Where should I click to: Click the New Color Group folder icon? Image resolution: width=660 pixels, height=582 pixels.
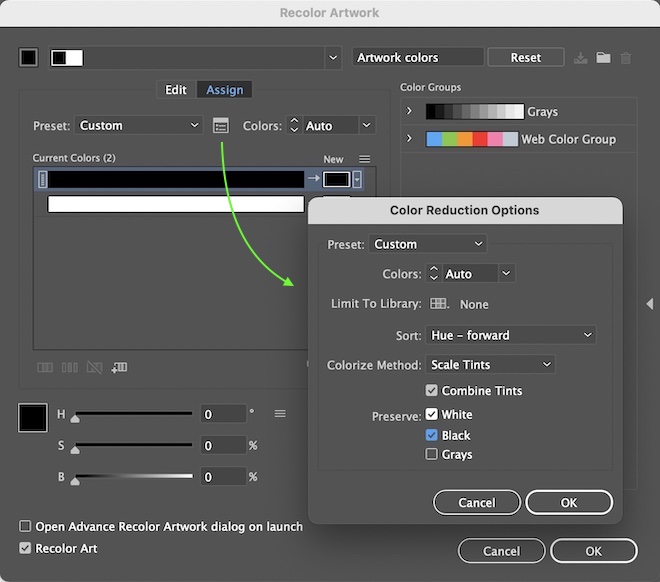pos(603,58)
